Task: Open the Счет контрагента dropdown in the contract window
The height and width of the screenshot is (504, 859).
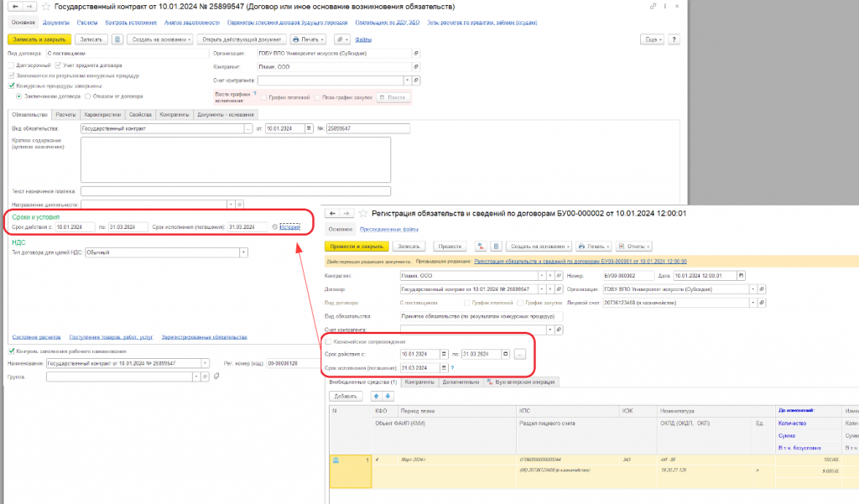Action: (407, 81)
